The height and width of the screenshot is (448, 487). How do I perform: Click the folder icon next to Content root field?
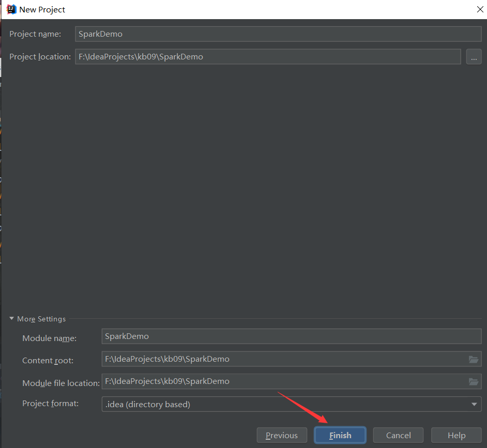(x=474, y=359)
